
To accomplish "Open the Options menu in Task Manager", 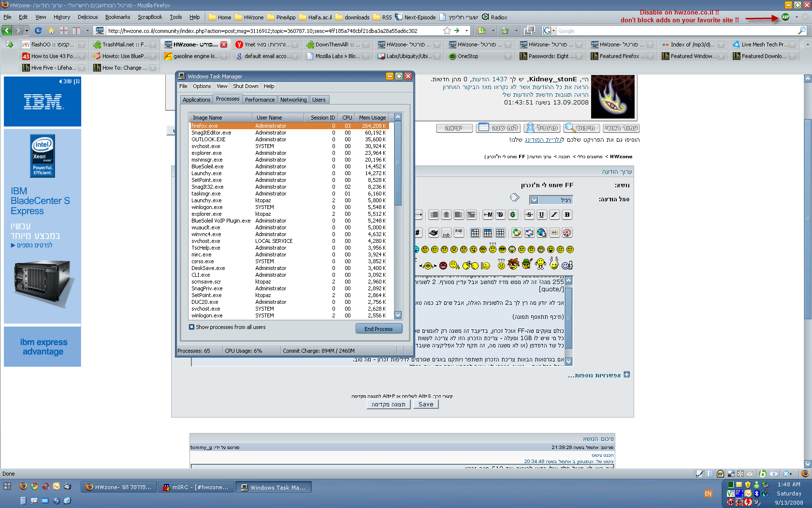I will pyautogui.click(x=202, y=86).
